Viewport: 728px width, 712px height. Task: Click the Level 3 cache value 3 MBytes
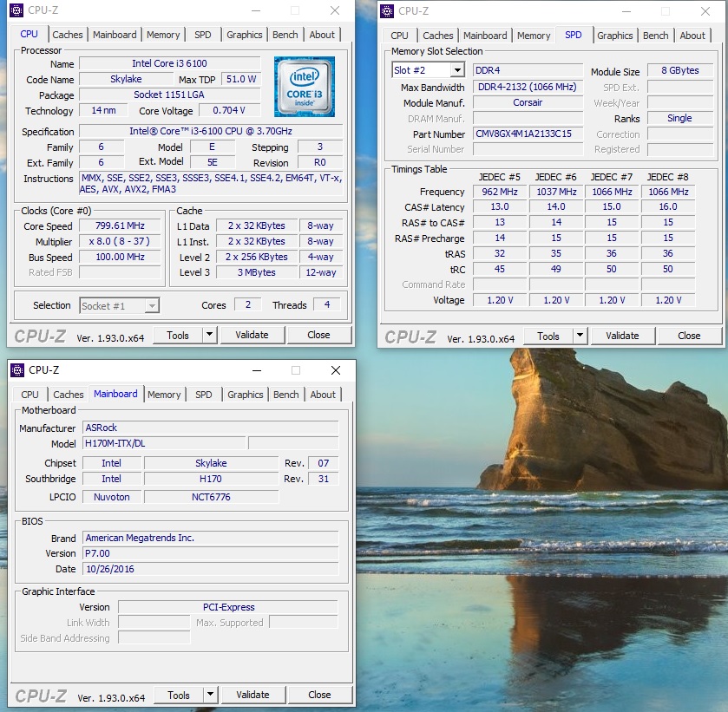257,272
